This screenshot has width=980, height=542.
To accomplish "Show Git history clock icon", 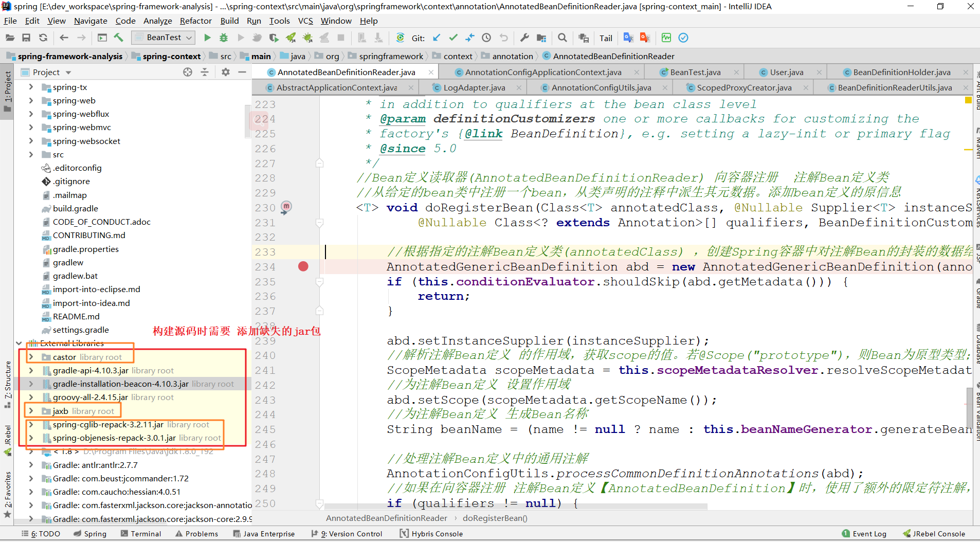I will point(486,38).
